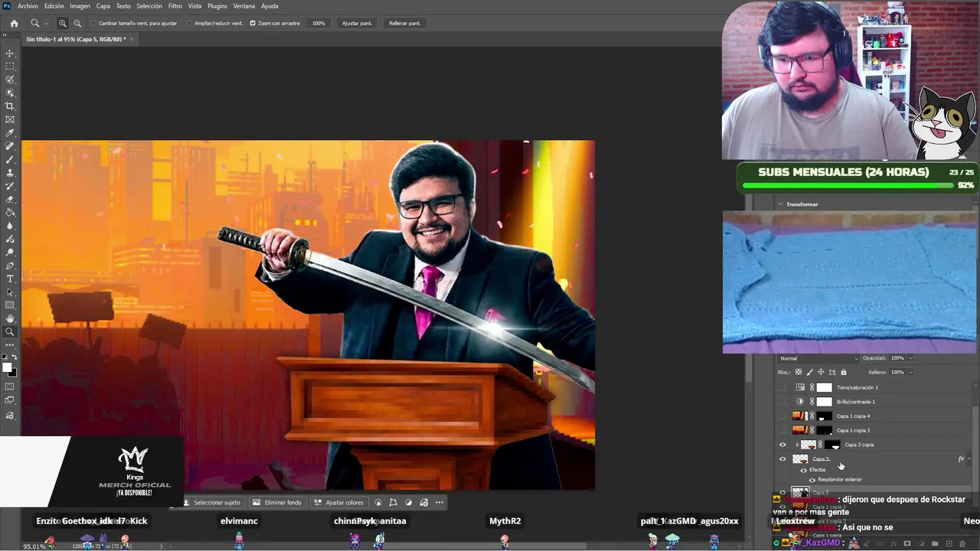Collapse the Transformar section

click(x=780, y=204)
